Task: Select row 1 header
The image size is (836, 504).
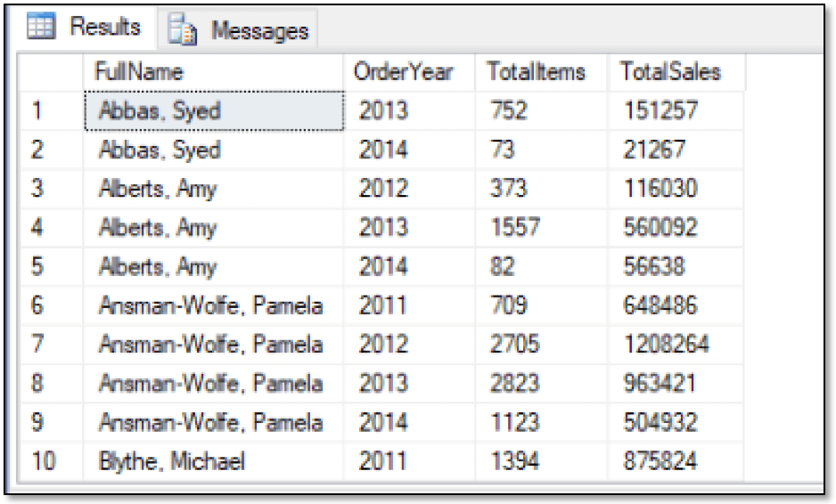Action: pos(51,110)
